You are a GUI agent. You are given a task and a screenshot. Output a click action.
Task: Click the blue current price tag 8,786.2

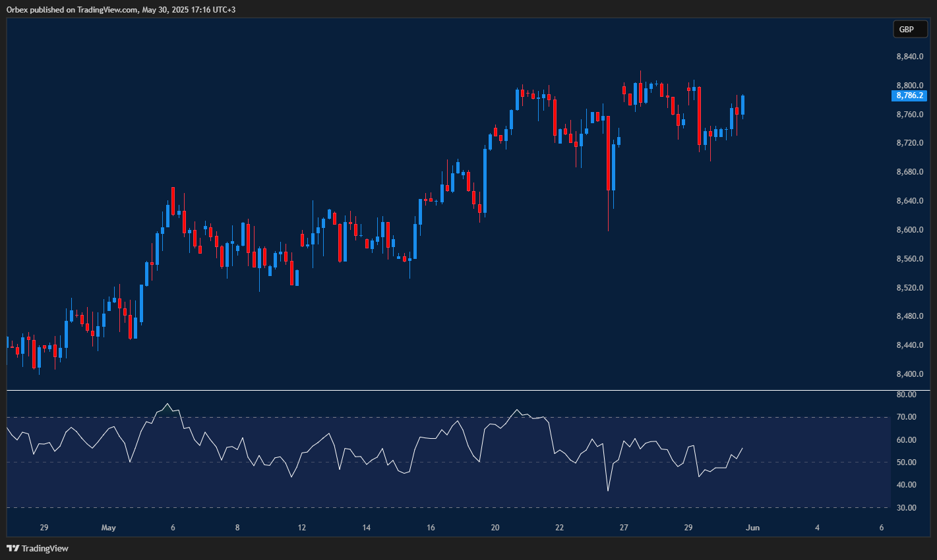point(911,96)
